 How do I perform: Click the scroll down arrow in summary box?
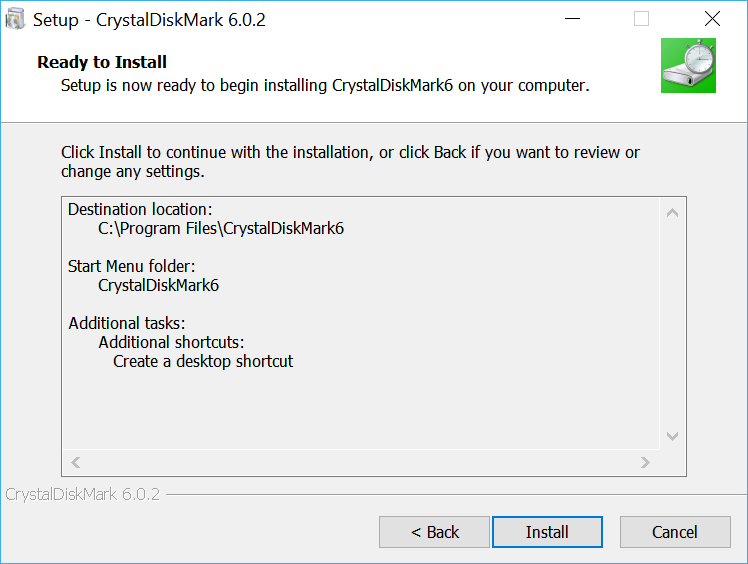pyautogui.click(x=672, y=436)
